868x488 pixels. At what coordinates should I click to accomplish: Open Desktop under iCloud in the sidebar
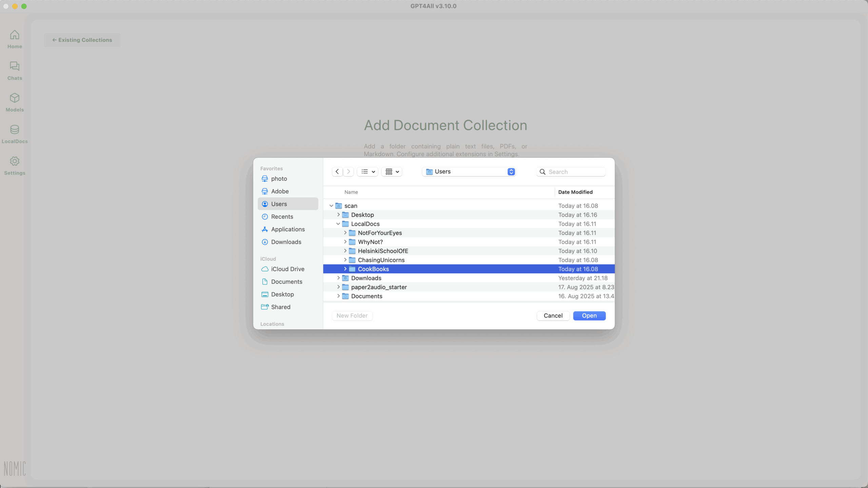[288, 294]
